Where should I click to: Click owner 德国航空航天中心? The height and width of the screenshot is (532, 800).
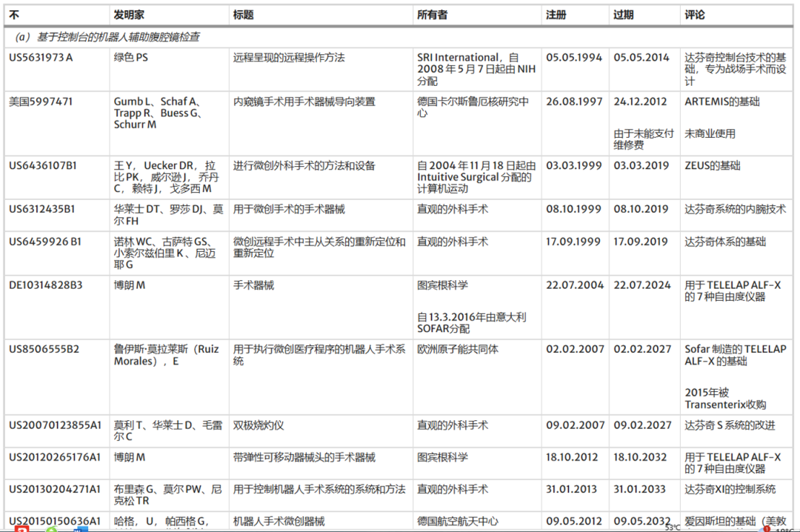[x=458, y=522]
